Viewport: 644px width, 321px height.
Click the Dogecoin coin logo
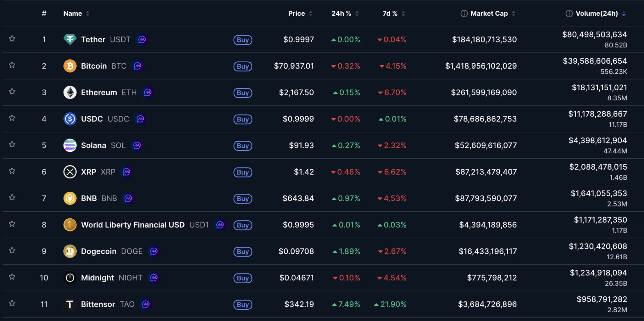click(70, 251)
